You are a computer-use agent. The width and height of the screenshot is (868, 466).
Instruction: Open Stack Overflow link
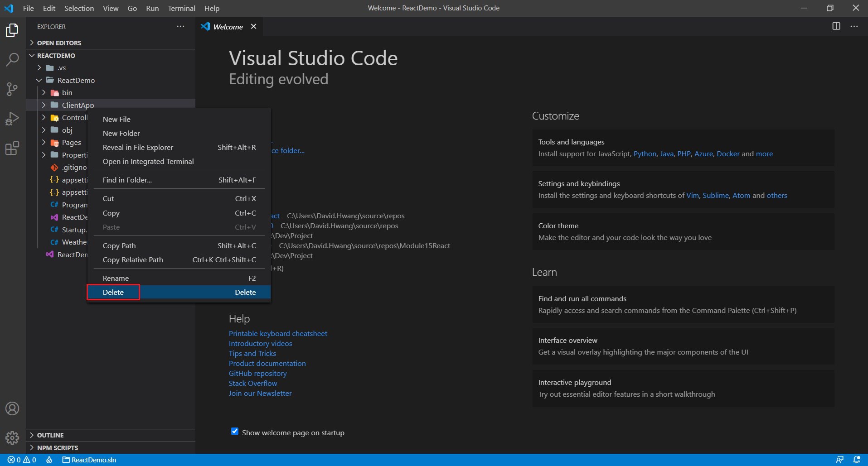[x=252, y=383]
